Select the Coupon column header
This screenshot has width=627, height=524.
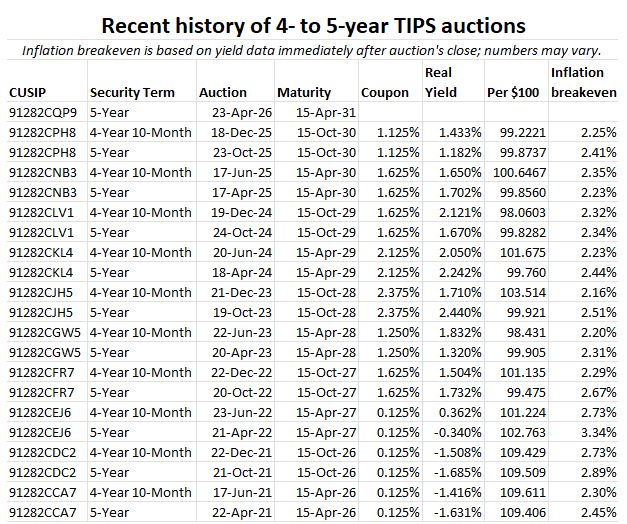coord(386,92)
